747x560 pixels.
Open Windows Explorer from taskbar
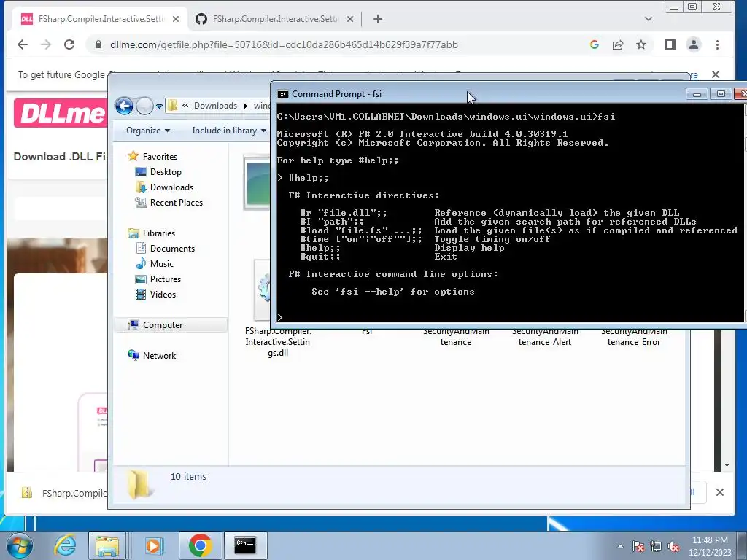coord(107,545)
